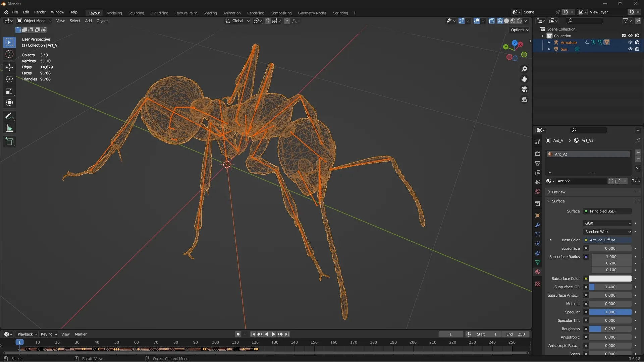
Task: Activate the Move tool
Action: (9, 67)
